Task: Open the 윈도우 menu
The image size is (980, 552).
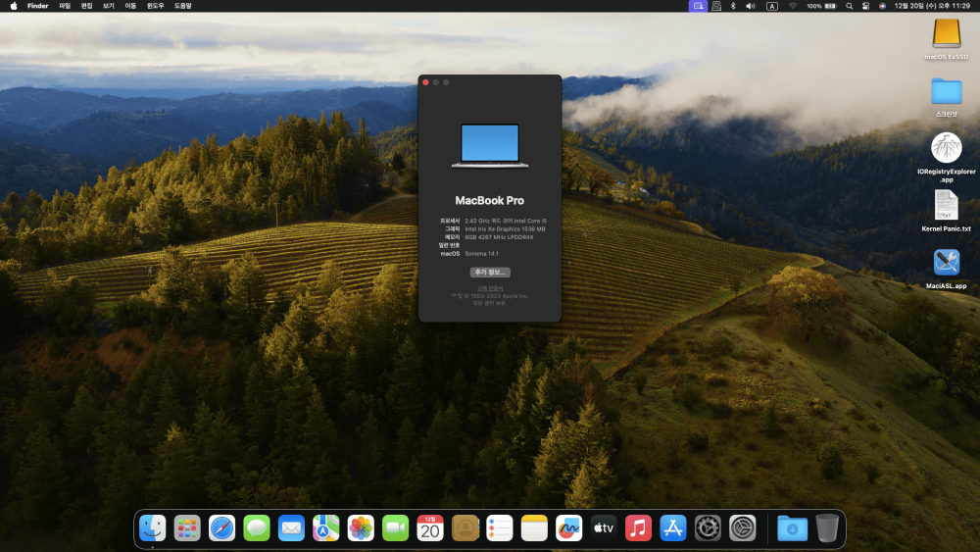Action: pyautogui.click(x=155, y=6)
